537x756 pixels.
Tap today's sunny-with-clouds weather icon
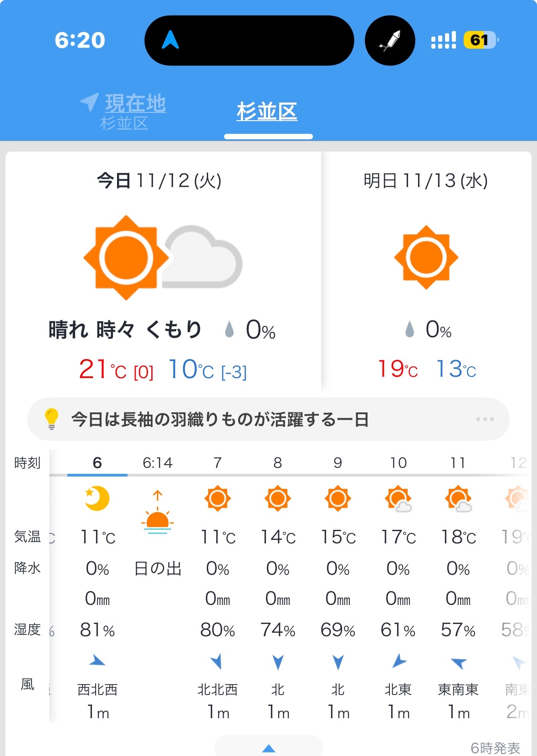pyautogui.click(x=163, y=258)
